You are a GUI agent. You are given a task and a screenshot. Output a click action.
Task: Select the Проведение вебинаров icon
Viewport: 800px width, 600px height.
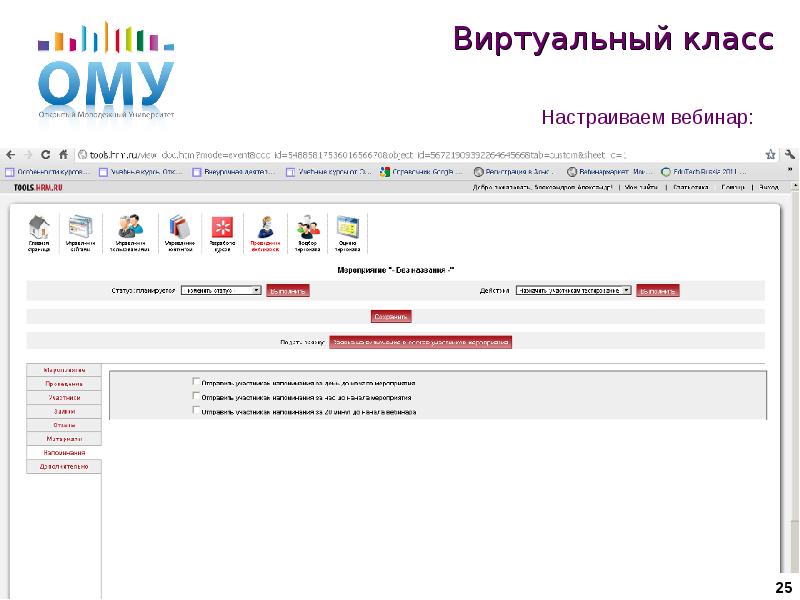click(x=266, y=229)
